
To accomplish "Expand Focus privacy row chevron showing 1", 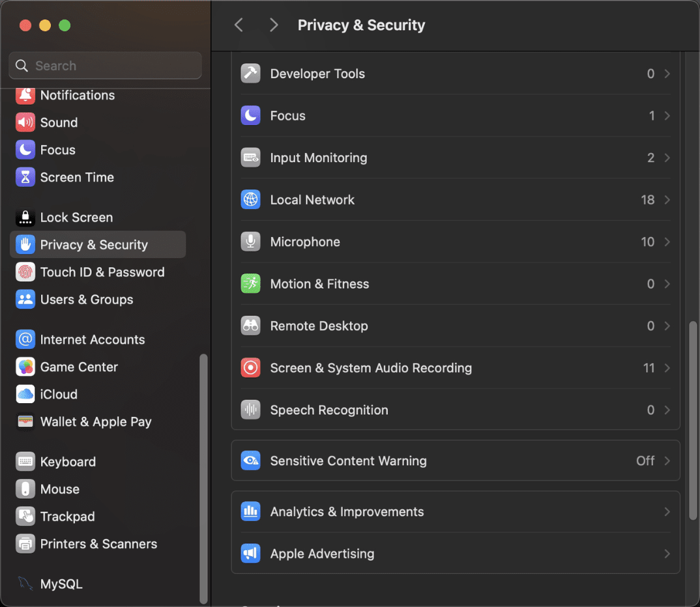I will tap(667, 115).
